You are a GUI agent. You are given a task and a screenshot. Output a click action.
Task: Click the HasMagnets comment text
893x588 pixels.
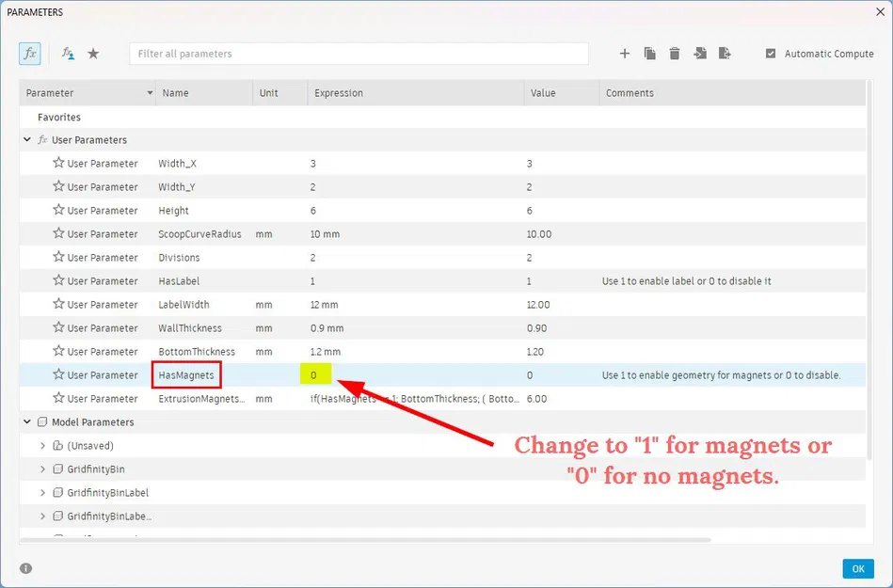click(x=722, y=375)
